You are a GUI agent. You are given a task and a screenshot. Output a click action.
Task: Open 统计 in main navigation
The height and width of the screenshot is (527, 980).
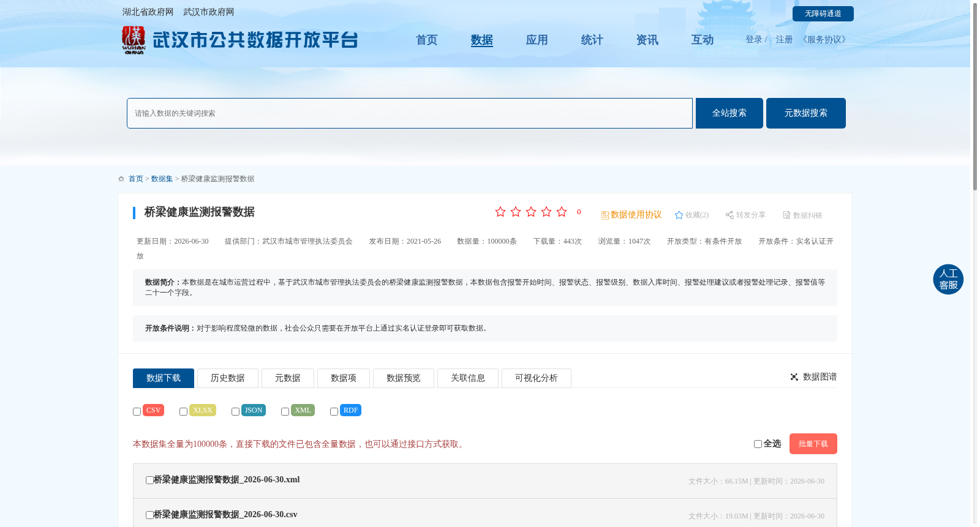[592, 40]
